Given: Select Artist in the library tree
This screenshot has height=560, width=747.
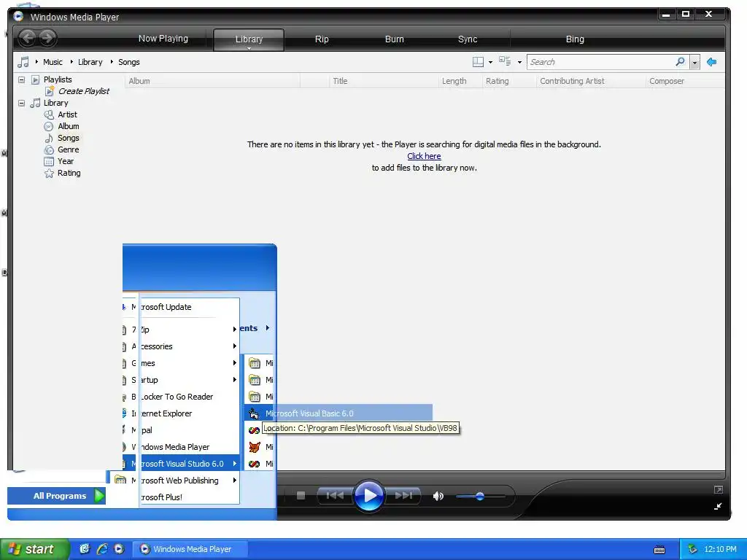Looking at the screenshot, I should (67, 114).
